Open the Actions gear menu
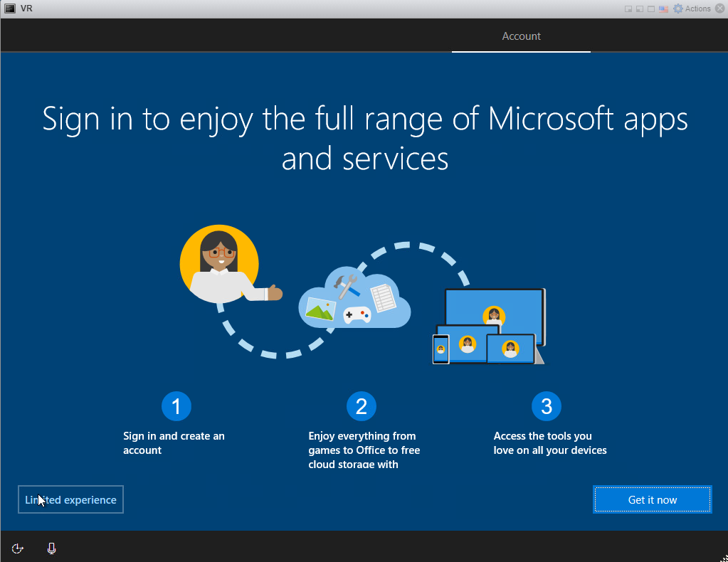The width and height of the screenshot is (728, 562). (692, 9)
